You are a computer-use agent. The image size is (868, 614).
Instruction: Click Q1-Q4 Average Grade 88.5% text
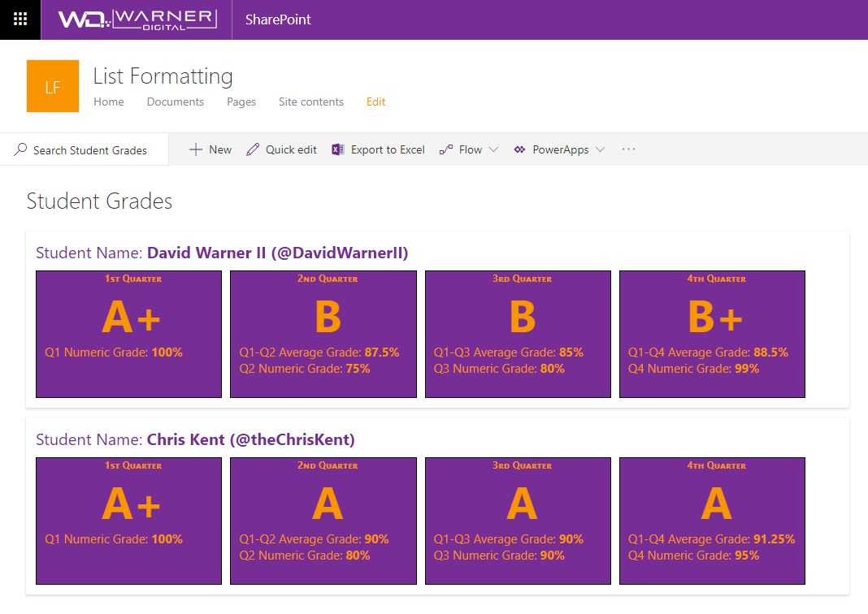708,352
